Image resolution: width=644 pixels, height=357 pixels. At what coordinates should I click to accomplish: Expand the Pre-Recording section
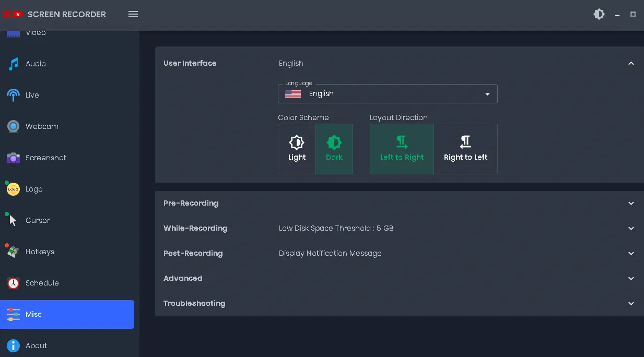[631, 203]
